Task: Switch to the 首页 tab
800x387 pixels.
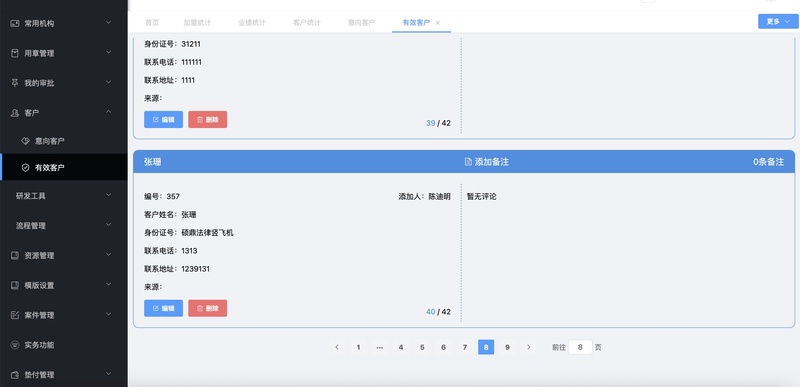Action: click(152, 22)
